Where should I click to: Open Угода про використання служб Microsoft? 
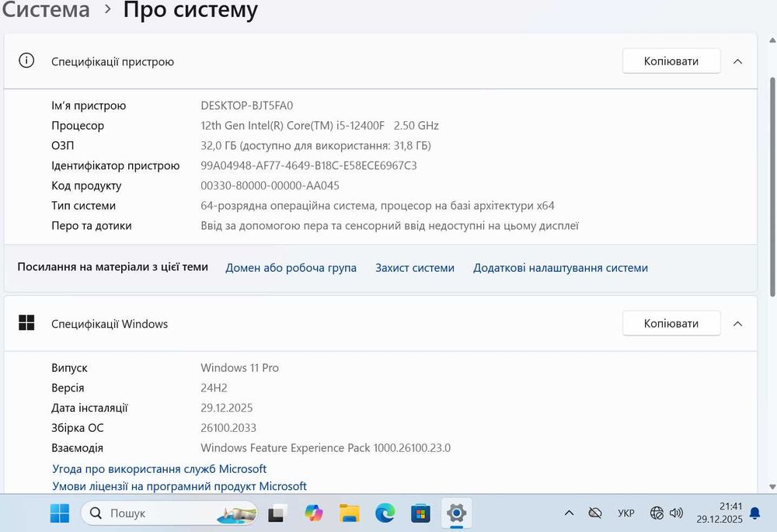point(159,468)
